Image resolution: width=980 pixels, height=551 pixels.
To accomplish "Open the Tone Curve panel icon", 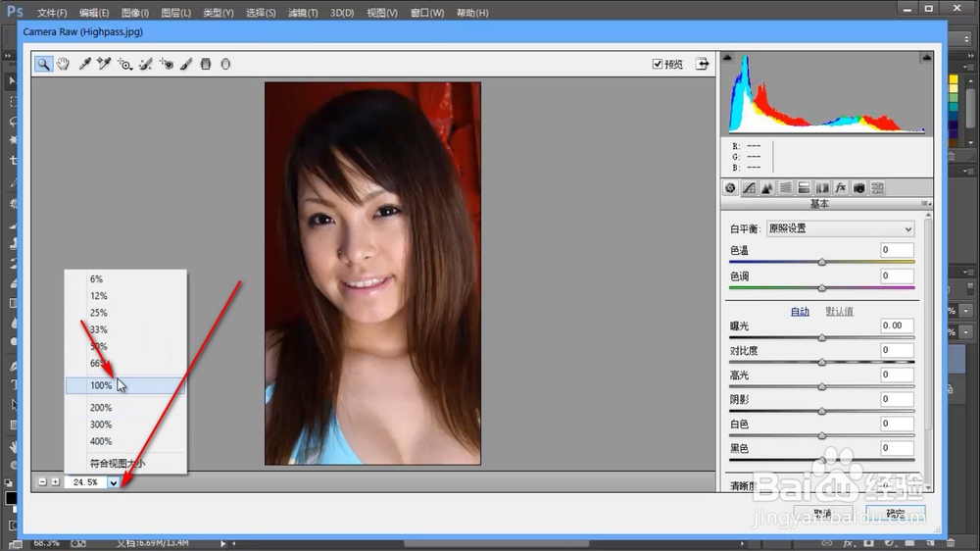I will point(749,187).
